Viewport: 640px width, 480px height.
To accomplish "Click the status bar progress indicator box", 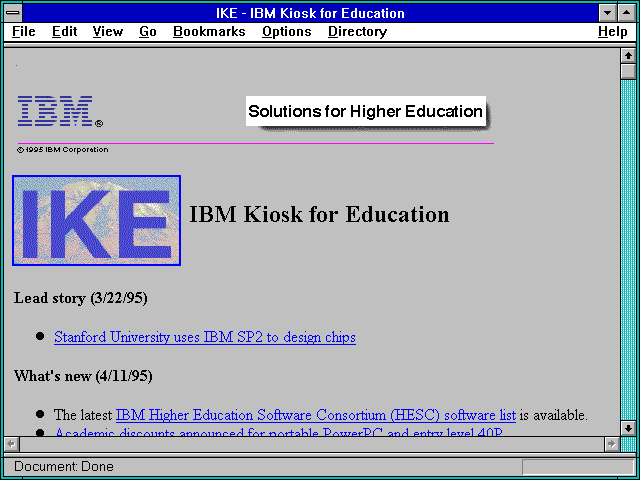I will 578,467.
